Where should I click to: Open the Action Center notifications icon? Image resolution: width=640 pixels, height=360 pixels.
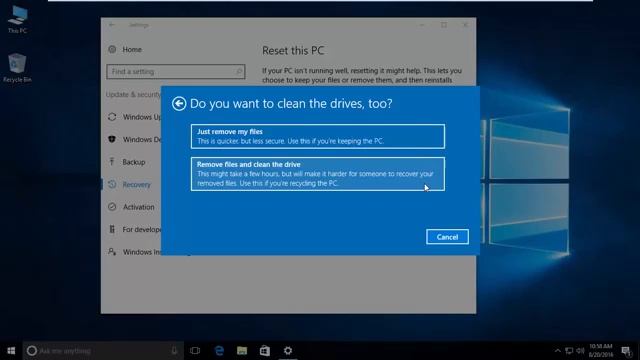pyautogui.click(x=626, y=351)
